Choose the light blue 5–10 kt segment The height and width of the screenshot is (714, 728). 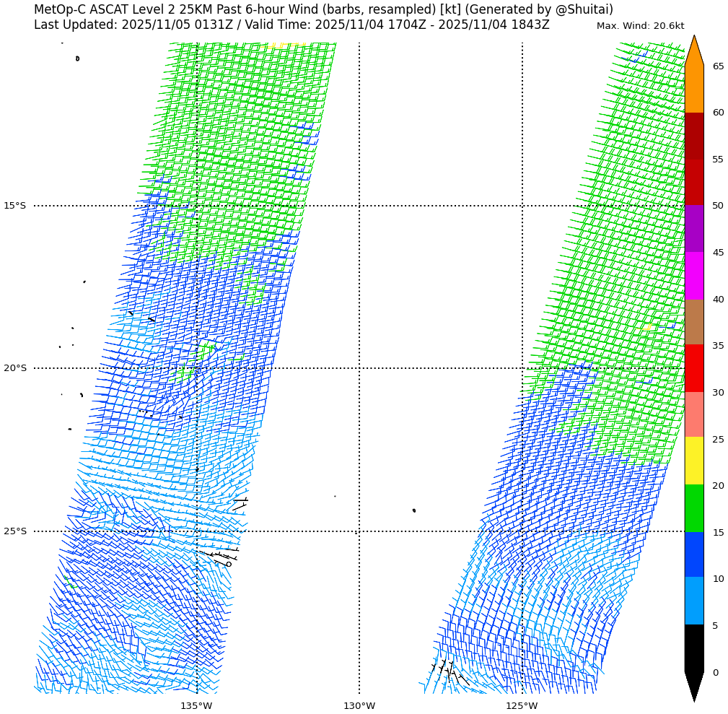click(x=693, y=601)
